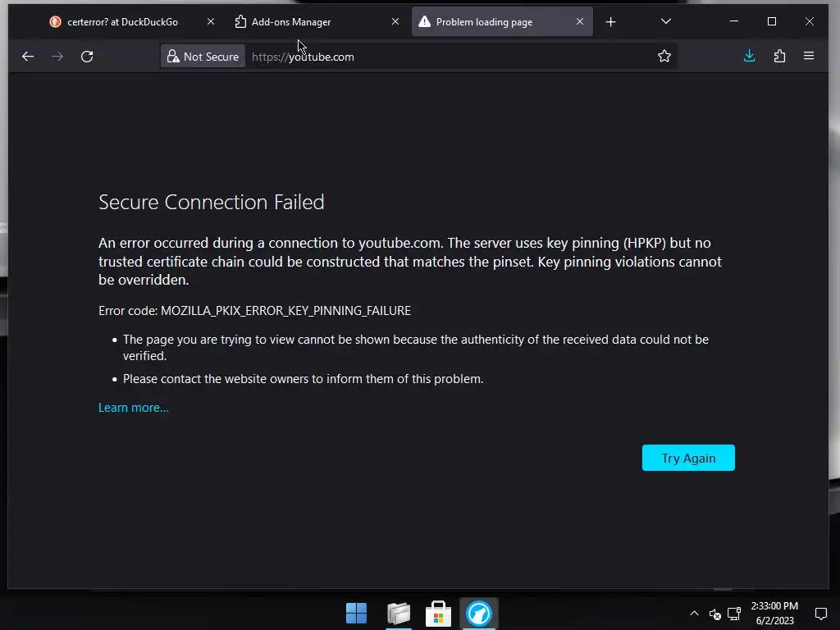Follow the Learn more... link
The height and width of the screenshot is (630, 840).
point(134,408)
